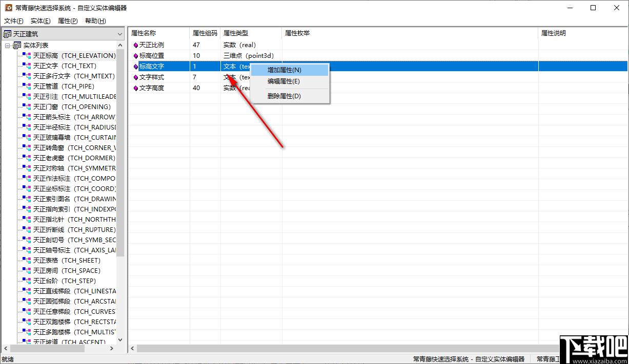Maximize the editor window
Viewport: 629px width, 364px height.
[x=593, y=8]
